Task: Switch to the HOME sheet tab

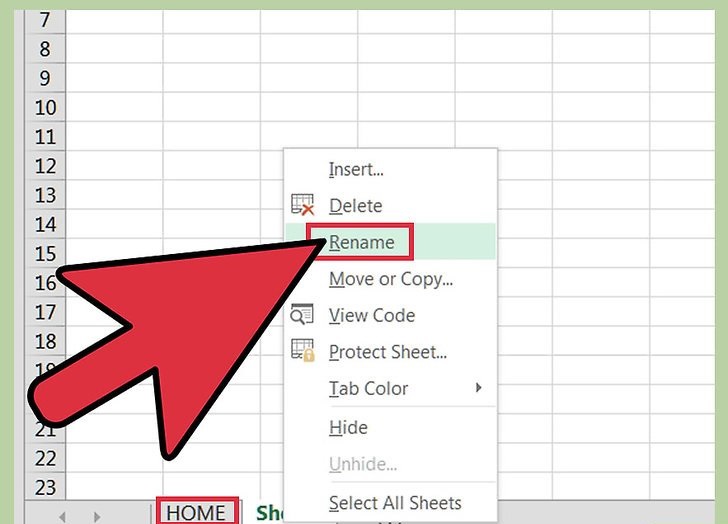Action: point(196,513)
